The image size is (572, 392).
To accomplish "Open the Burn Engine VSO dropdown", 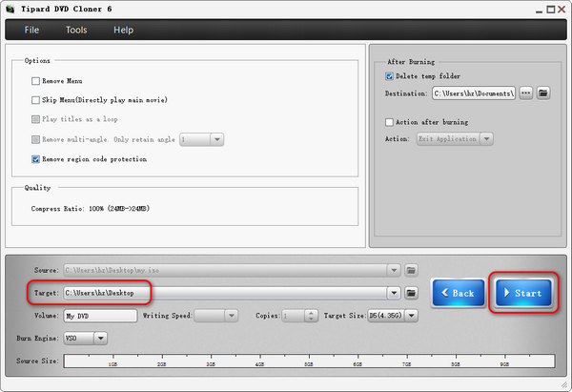I will pyautogui.click(x=86, y=339).
